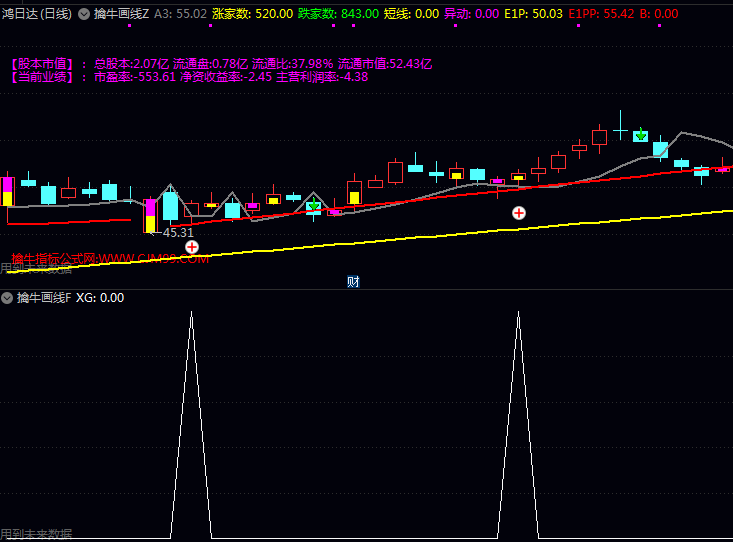Click the red plus marker near 45.31
Screen dimensions: 733x542
pos(192,247)
